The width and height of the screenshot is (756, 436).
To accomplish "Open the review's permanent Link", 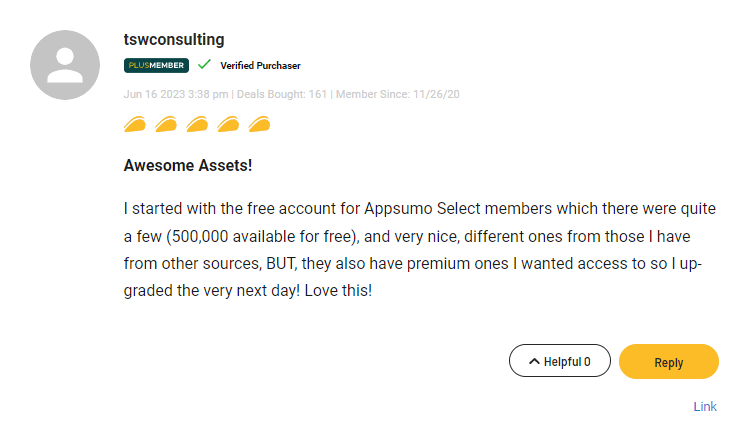I will 704,406.
